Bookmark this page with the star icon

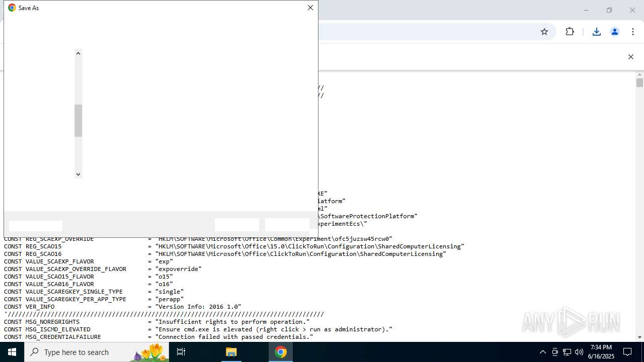click(x=544, y=32)
